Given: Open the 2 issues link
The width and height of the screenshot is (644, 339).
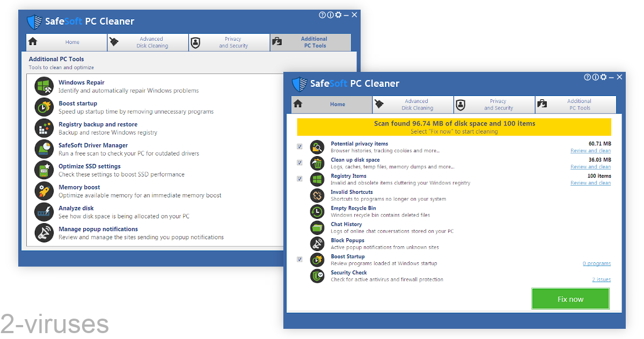Looking at the screenshot, I should pyautogui.click(x=602, y=279).
